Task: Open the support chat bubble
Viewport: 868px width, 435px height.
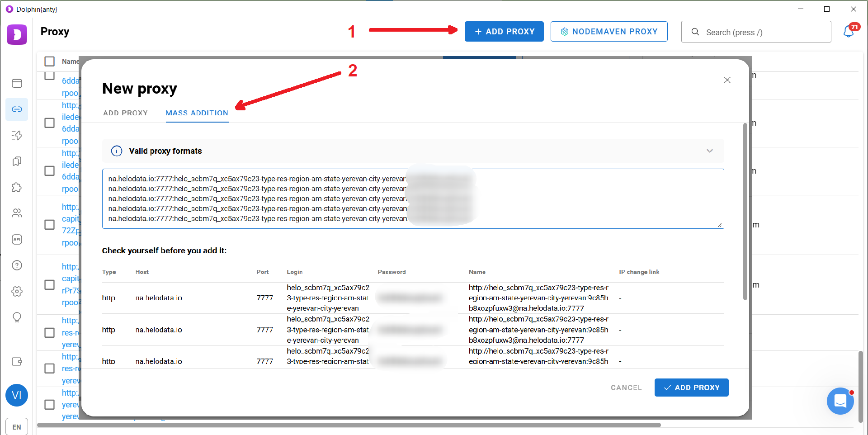Action: point(840,401)
